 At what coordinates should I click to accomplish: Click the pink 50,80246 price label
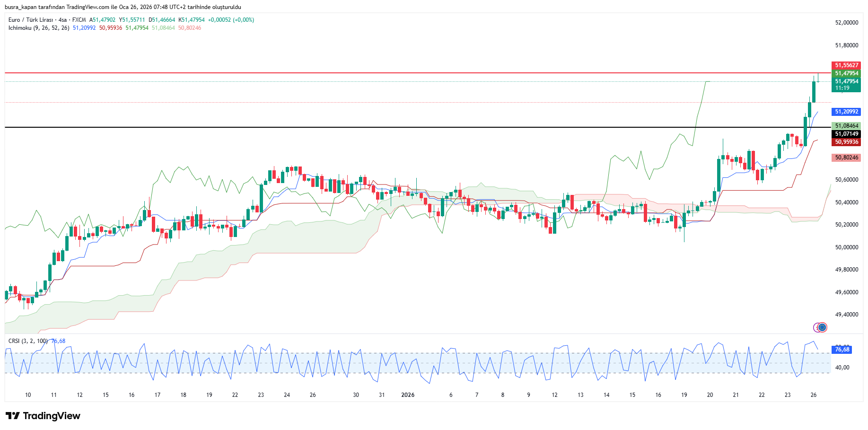click(x=846, y=158)
